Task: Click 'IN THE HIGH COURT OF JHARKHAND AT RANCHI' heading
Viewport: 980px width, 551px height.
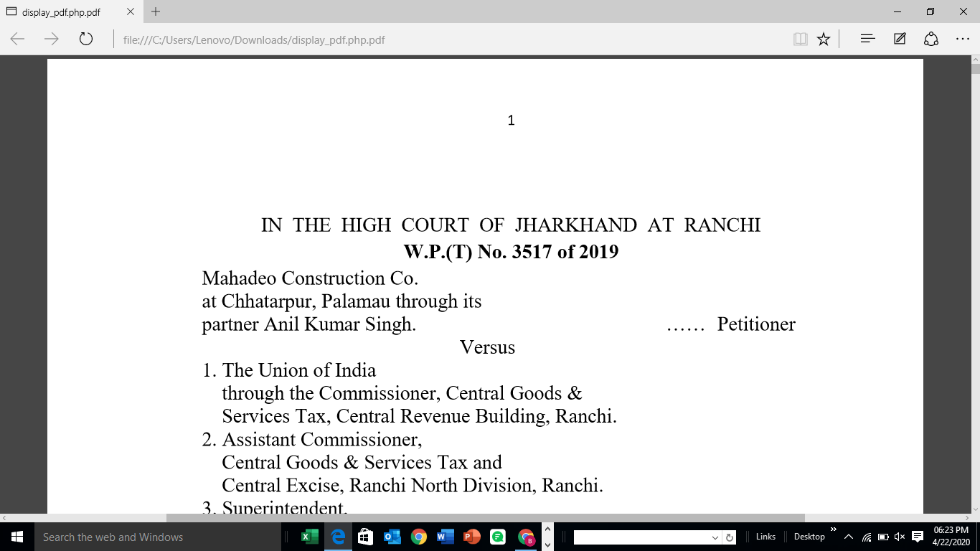Action: [511, 225]
